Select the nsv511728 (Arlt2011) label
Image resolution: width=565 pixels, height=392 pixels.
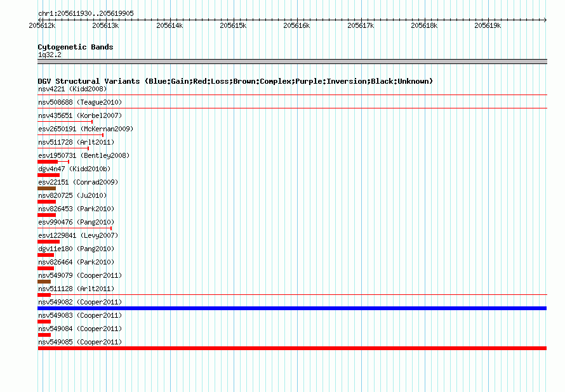pos(76,142)
